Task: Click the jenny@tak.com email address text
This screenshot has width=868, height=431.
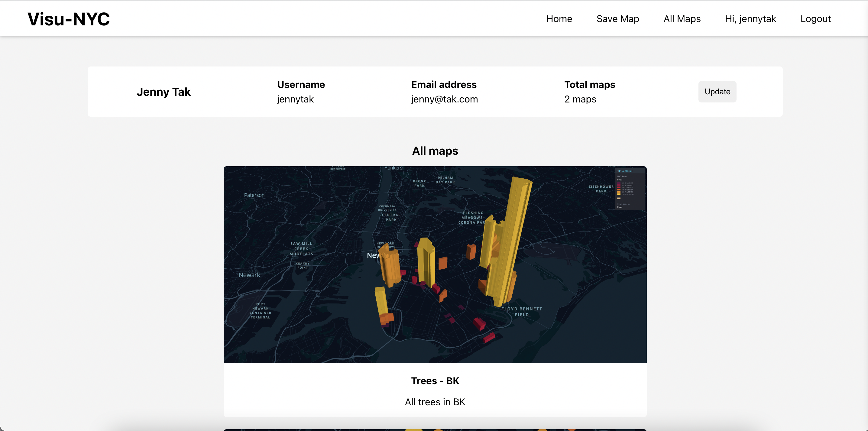Action: click(445, 99)
